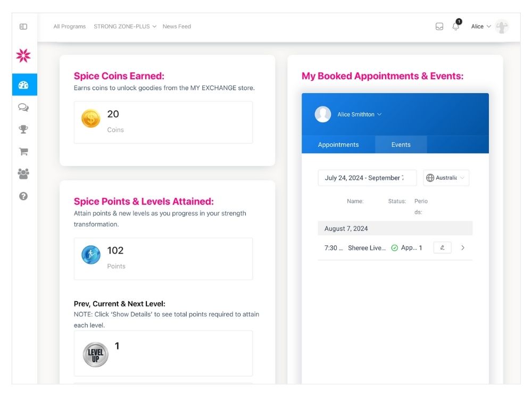Open the News Feed page

point(177,27)
